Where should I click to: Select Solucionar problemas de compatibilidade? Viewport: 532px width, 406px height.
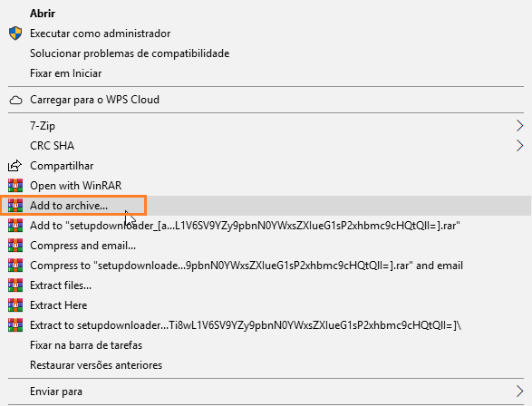click(130, 53)
